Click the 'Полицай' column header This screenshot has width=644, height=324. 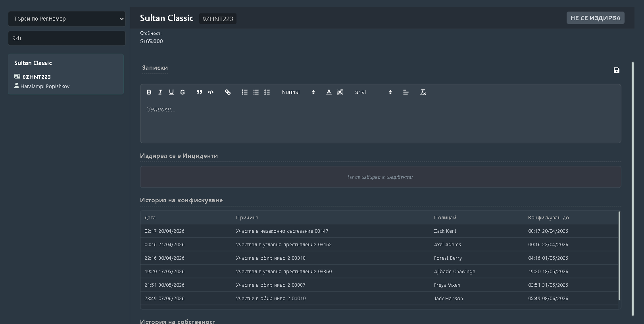(445, 218)
